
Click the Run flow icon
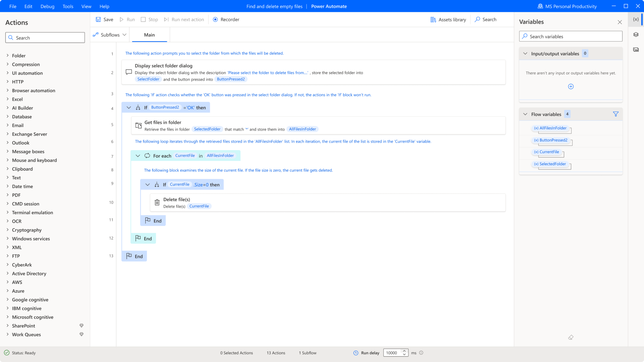[122, 19]
